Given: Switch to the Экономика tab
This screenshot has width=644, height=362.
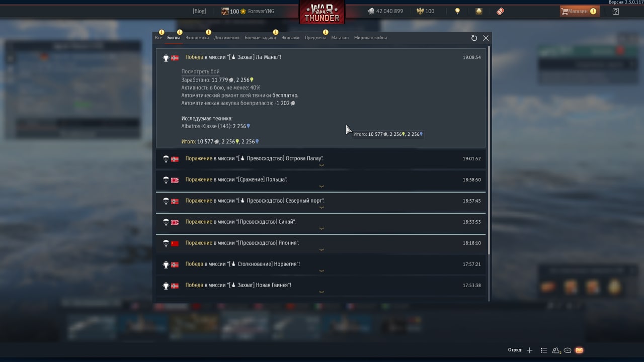Looking at the screenshot, I should point(197,38).
